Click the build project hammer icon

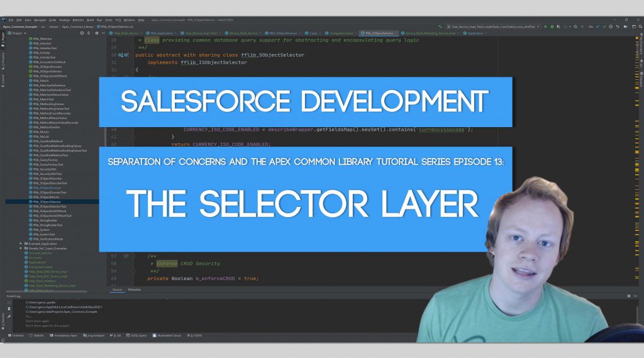440,26
